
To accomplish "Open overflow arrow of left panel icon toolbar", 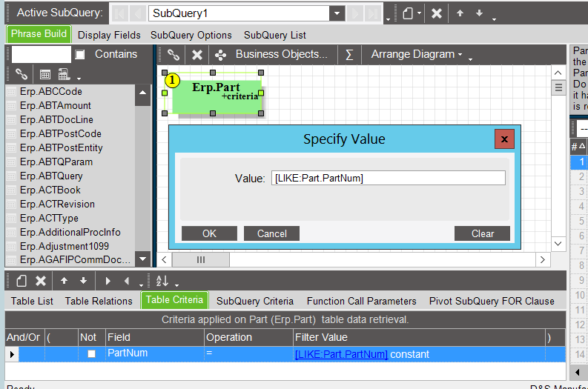I will (x=79, y=79).
